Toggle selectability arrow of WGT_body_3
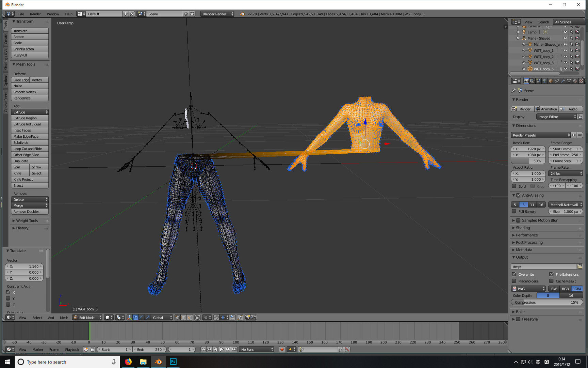 tap(571, 63)
